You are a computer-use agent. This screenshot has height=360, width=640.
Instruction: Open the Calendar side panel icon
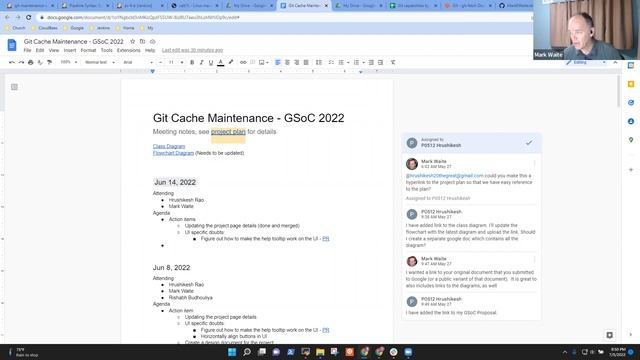coord(631,65)
